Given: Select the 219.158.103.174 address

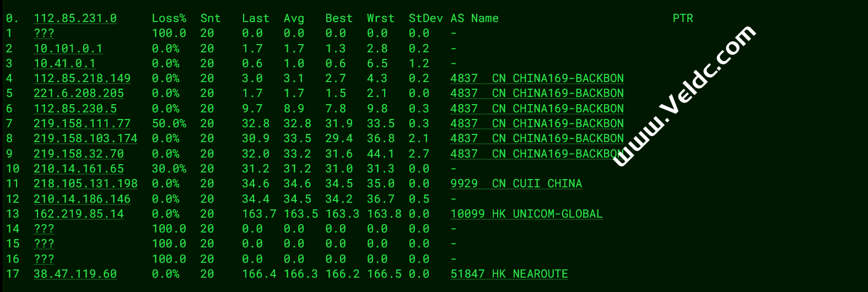Looking at the screenshot, I should point(85,138).
